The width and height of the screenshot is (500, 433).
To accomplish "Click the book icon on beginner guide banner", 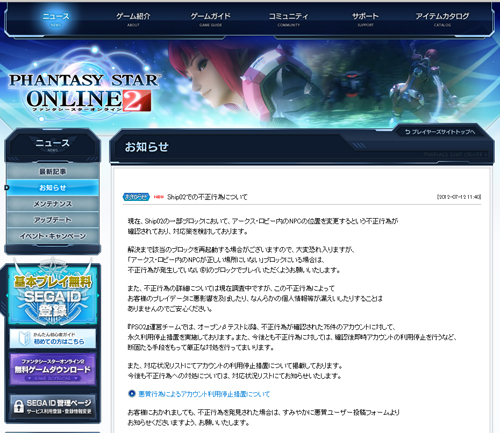I will pos(24,339).
